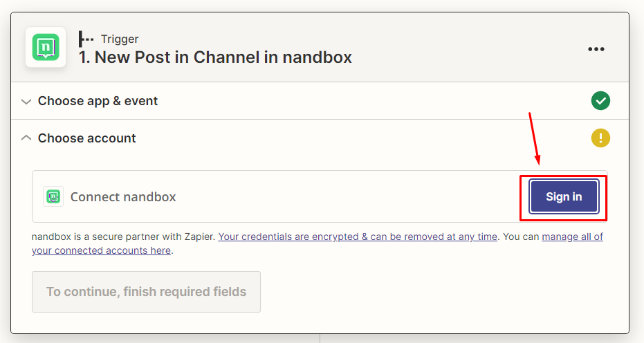Click the To continue, finish required fields button
Image resolution: width=644 pixels, height=343 pixels.
click(x=146, y=292)
